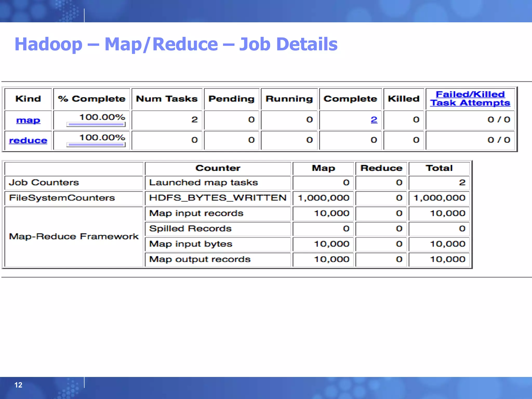The image size is (532, 399).
Task: Click slide number 12
Action: 18,385
